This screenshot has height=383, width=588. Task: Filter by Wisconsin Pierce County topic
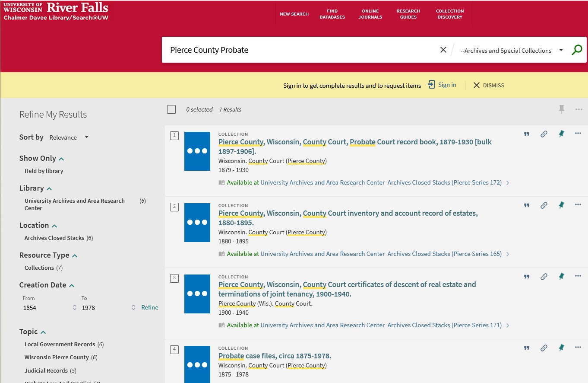pyautogui.click(x=57, y=357)
